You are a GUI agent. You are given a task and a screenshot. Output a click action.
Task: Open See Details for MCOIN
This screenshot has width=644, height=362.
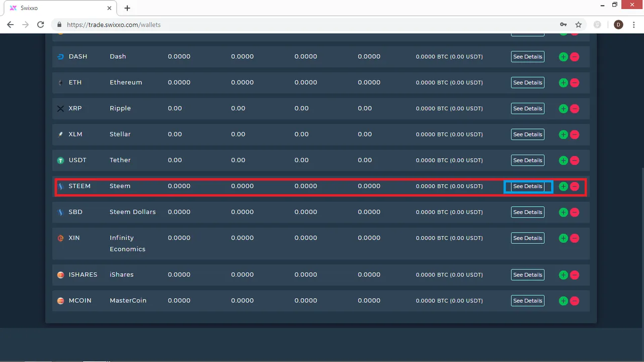tap(528, 301)
